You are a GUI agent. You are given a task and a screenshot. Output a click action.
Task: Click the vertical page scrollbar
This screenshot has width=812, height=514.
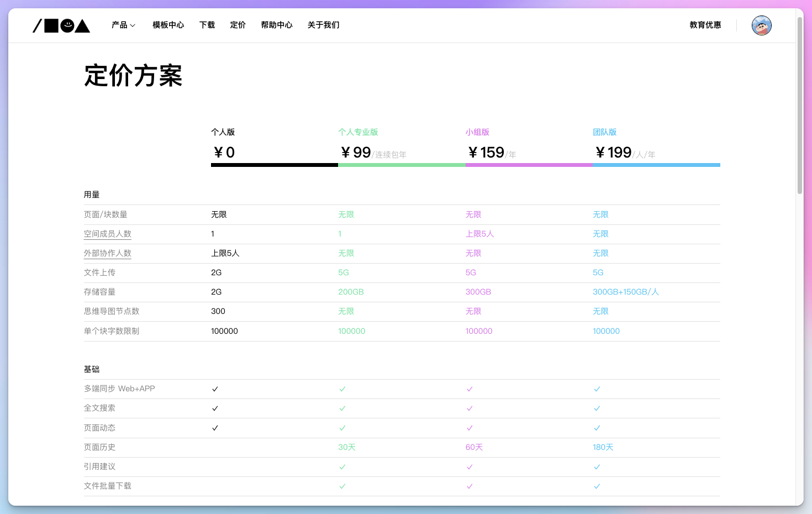coord(799,105)
